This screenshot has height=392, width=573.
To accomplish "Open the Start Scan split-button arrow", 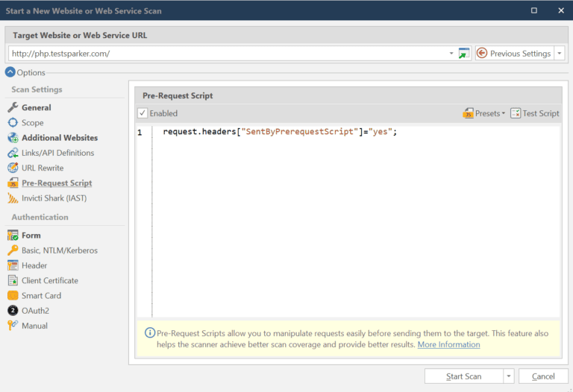I will (x=508, y=376).
